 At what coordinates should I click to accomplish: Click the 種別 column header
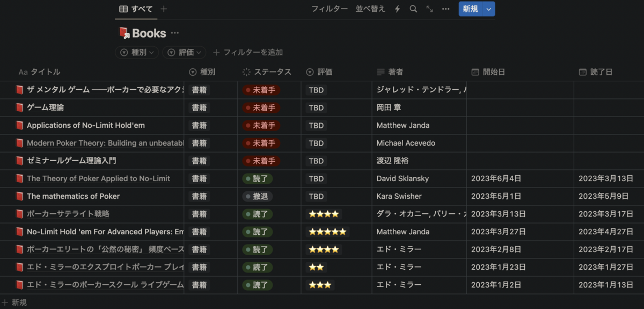click(x=202, y=72)
